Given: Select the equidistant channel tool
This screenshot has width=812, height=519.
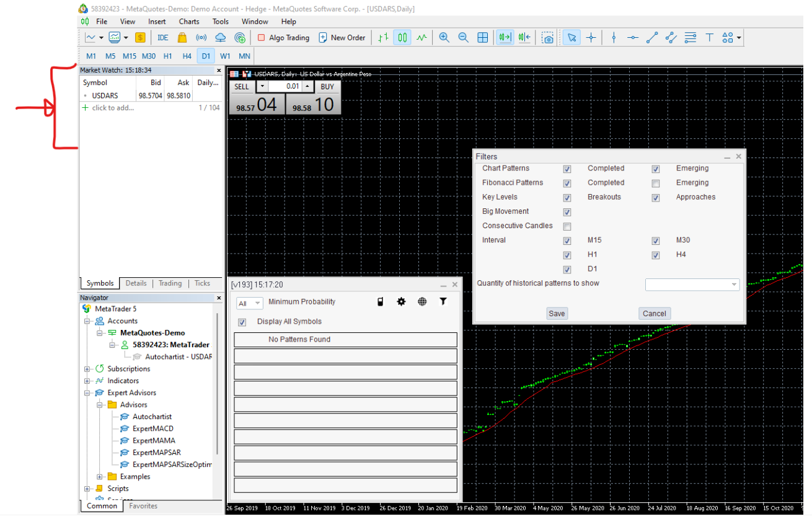Looking at the screenshot, I should 671,38.
